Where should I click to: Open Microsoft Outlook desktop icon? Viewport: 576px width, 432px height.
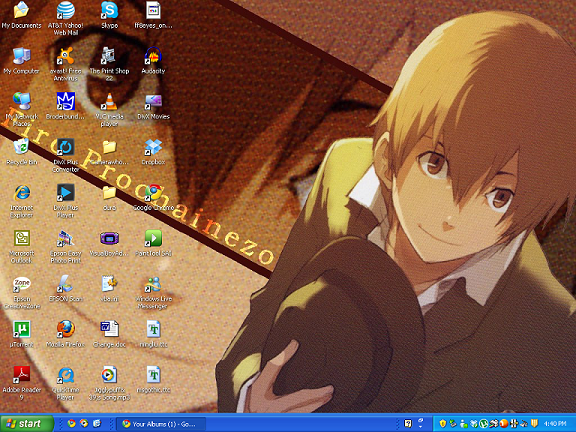click(x=21, y=238)
